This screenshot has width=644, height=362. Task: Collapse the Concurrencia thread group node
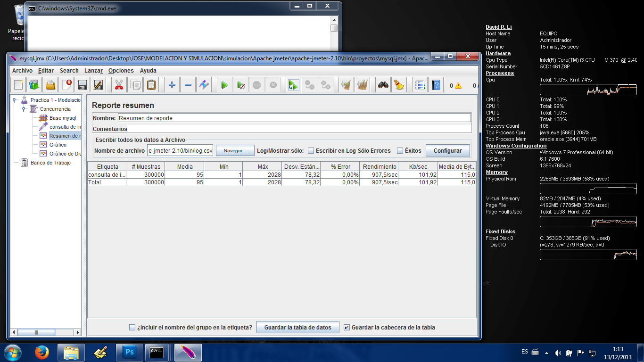pyautogui.click(x=24, y=109)
